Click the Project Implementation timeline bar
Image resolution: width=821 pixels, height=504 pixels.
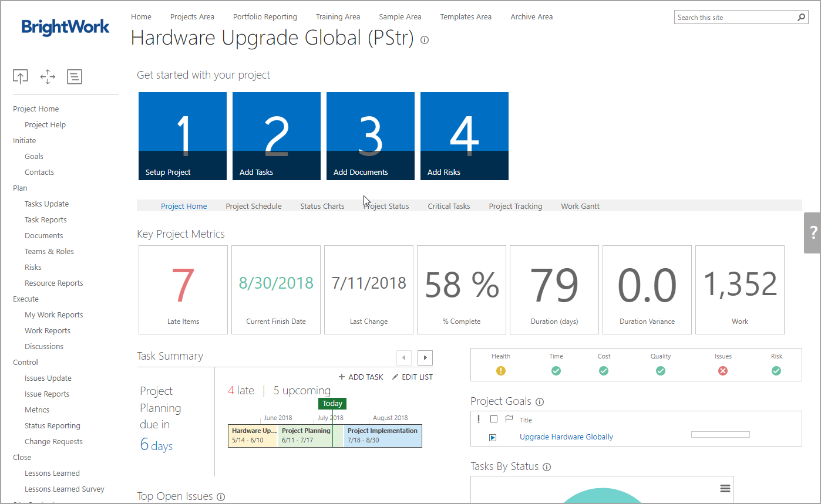(383, 436)
